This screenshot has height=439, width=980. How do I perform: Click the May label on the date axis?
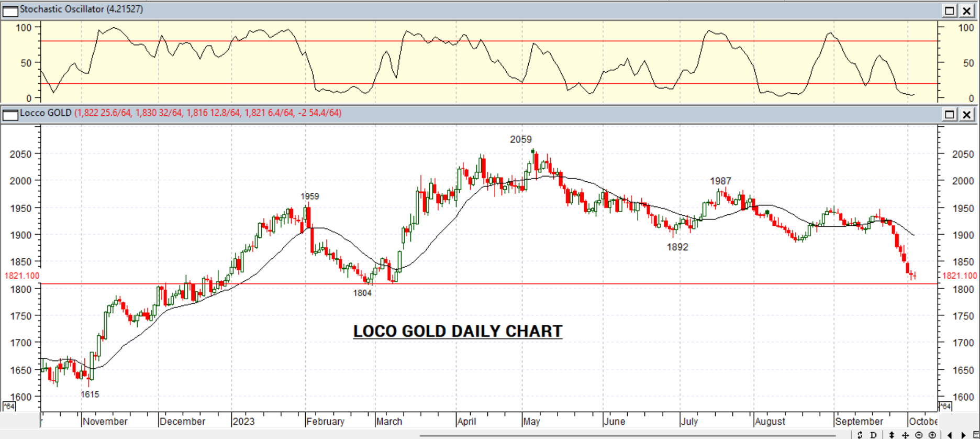(x=531, y=421)
